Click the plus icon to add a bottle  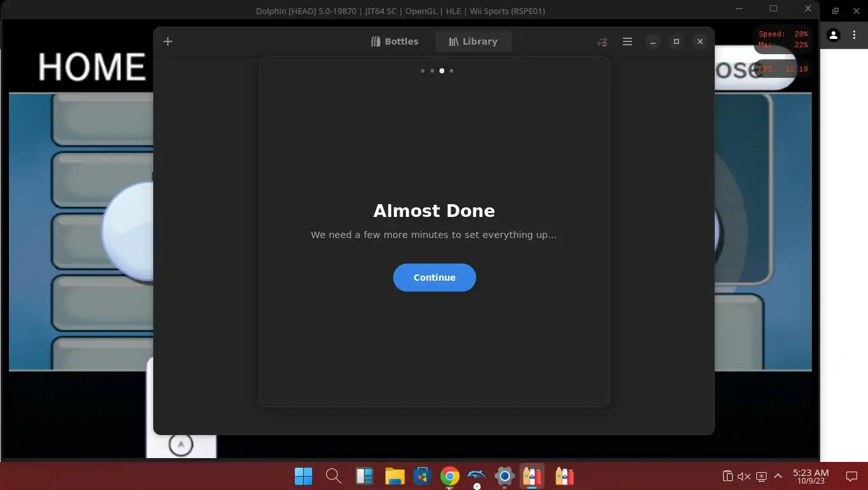168,41
